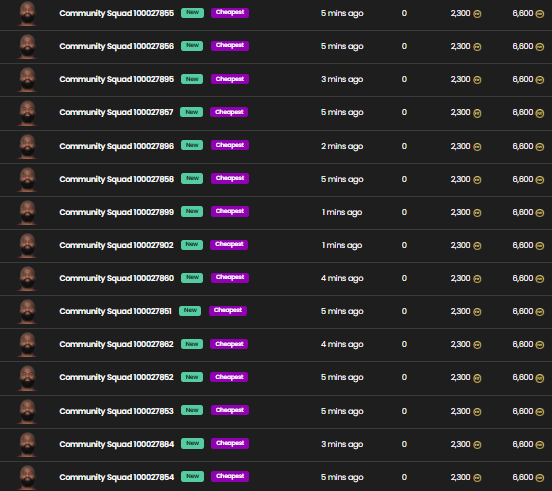The width and height of the screenshot is (552, 491).
Task: Click coin icon beside 2,300 in Squad 100027884 row
Action: [477, 445]
